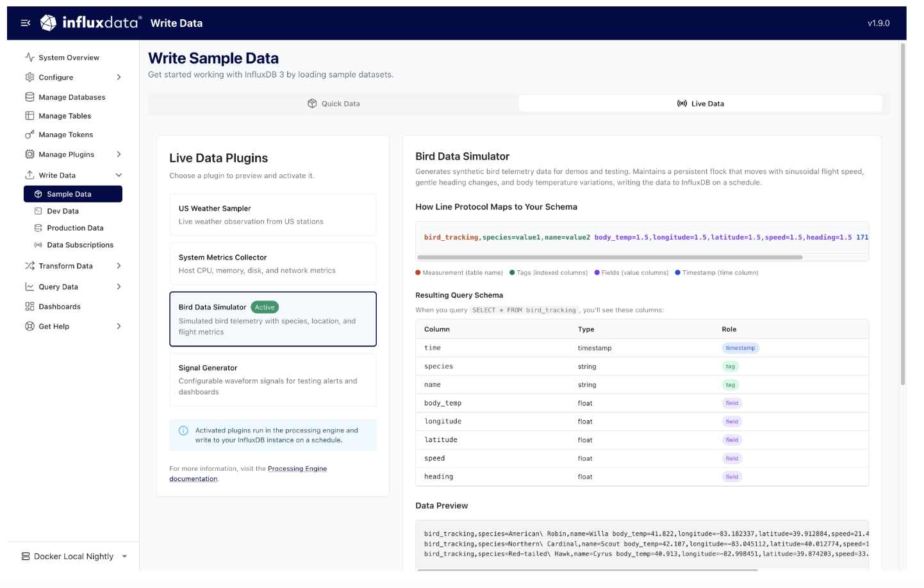924x588 pixels.
Task: Click the 'longitude' column name cell
Action: (443, 421)
